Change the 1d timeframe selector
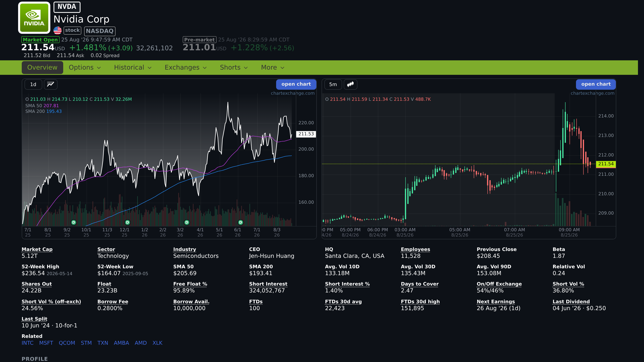 pos(33,84)
